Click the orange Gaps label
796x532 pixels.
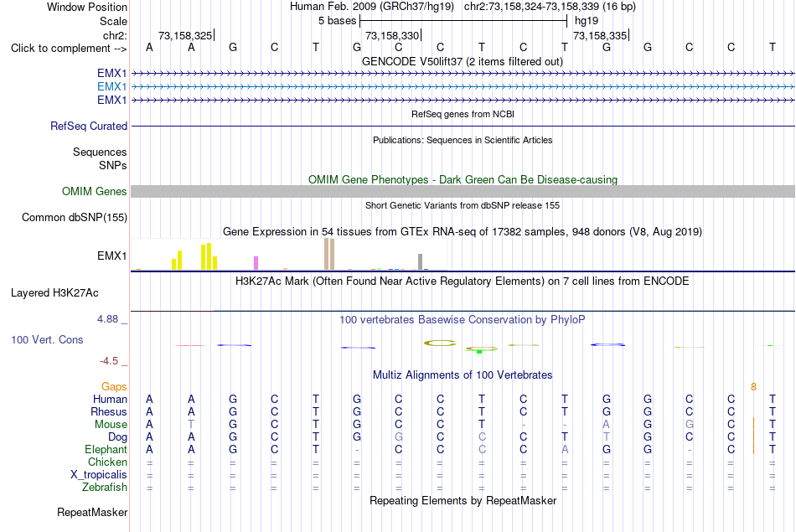coord(114,387)
